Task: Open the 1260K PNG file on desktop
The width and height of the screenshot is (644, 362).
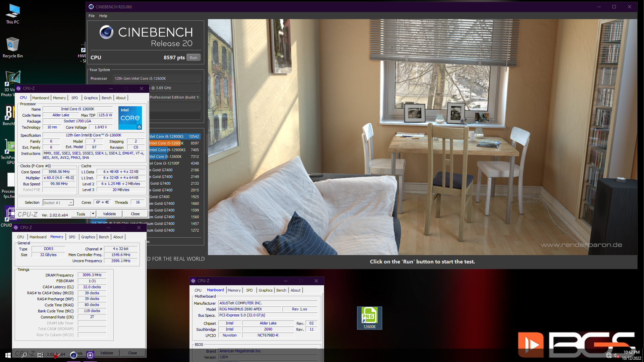Action: [x=369, y=318]
